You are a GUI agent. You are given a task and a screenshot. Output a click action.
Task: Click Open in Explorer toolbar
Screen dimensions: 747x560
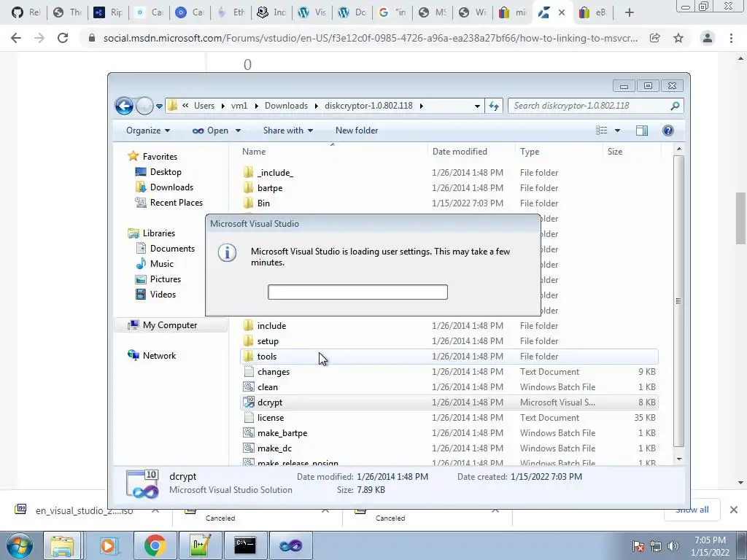(210, 131)
